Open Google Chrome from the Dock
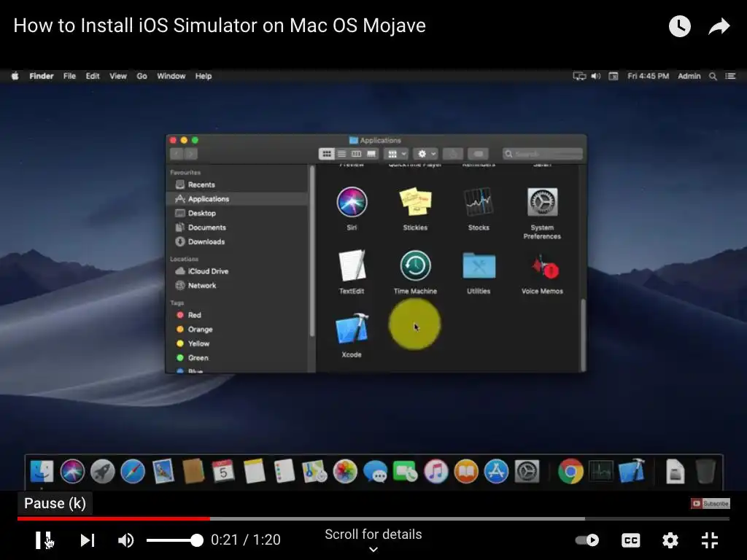 (570, 472)
